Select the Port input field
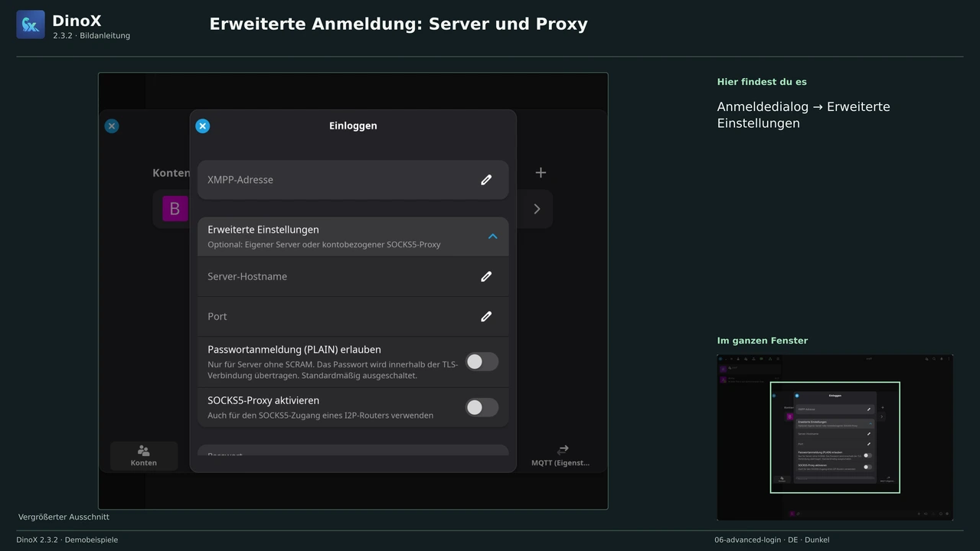This screenshot has height=551, width=980. click(x=353, y=316)
